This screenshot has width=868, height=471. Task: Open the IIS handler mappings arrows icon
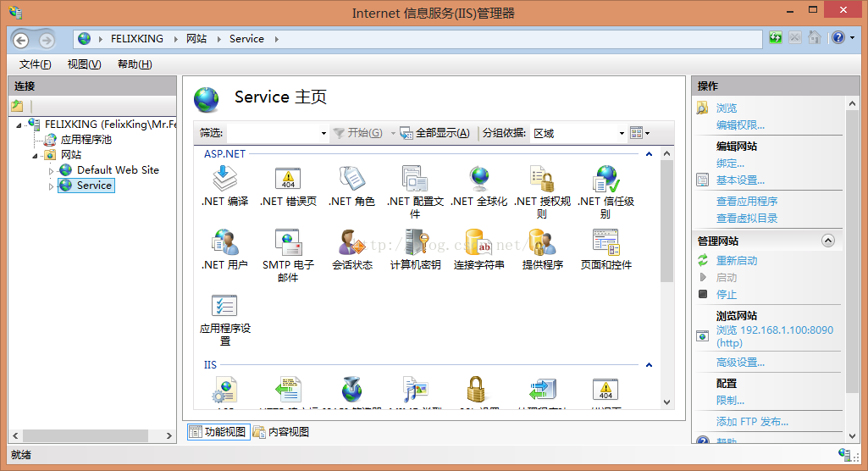click(542, 390)
